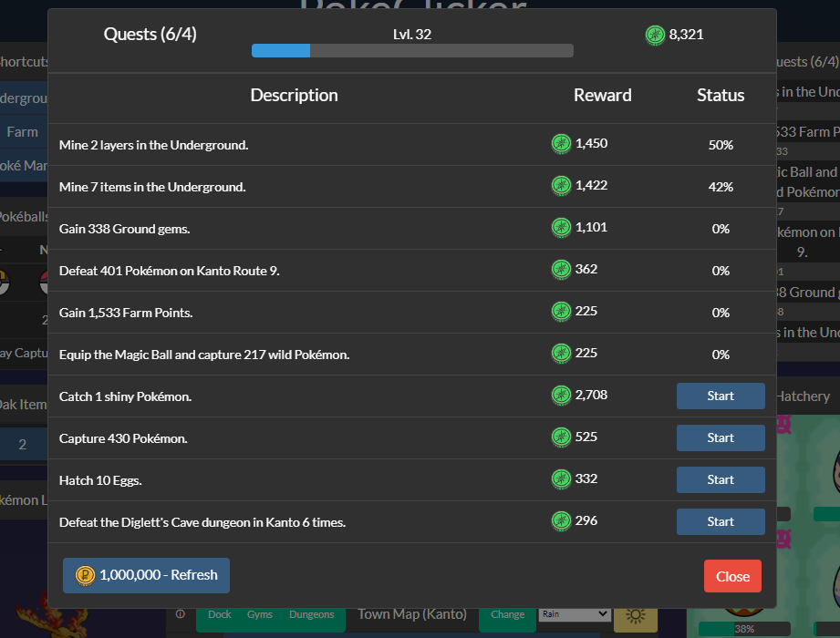Viewport: 840px width, 638px height.
Task: Click the Status column header
Action: click(x=721, y=96)
